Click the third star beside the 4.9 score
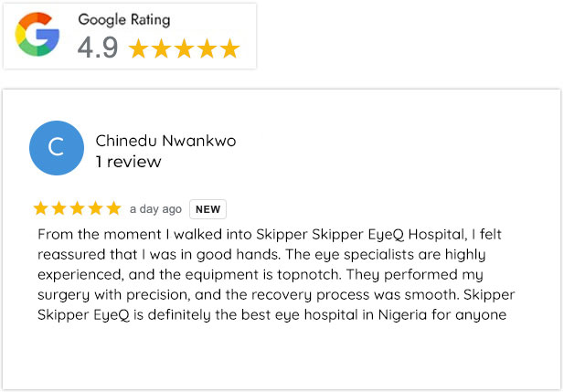Image resolution: width=564 pixels, height=392 pixels. click(x=185, y=48)
